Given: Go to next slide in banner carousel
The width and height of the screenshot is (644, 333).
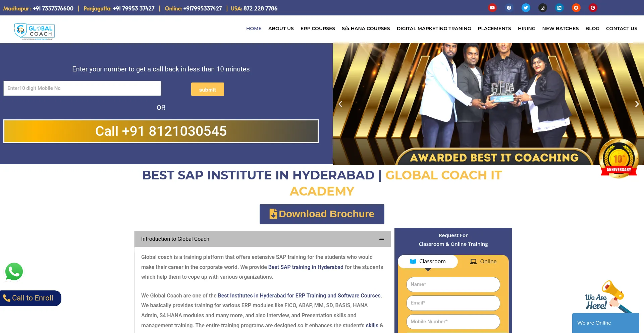Looking at the screenshot, I should [637, 104].
